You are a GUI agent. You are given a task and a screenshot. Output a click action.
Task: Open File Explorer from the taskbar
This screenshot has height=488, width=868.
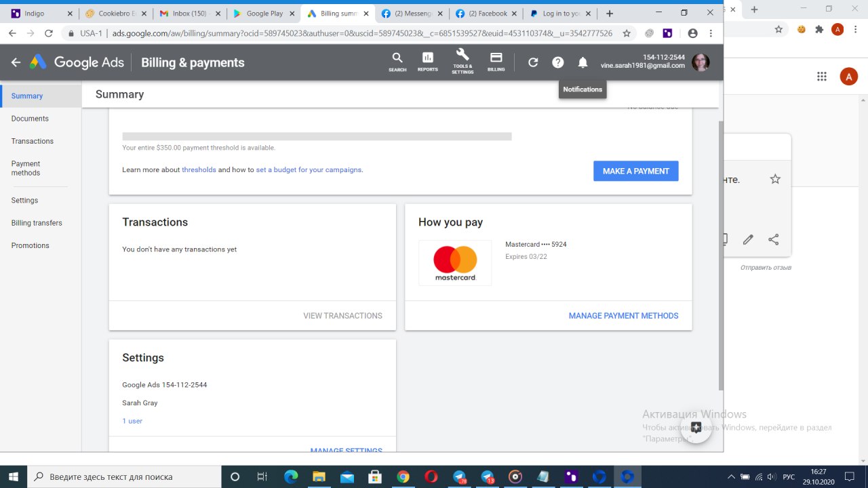(319, 476)
